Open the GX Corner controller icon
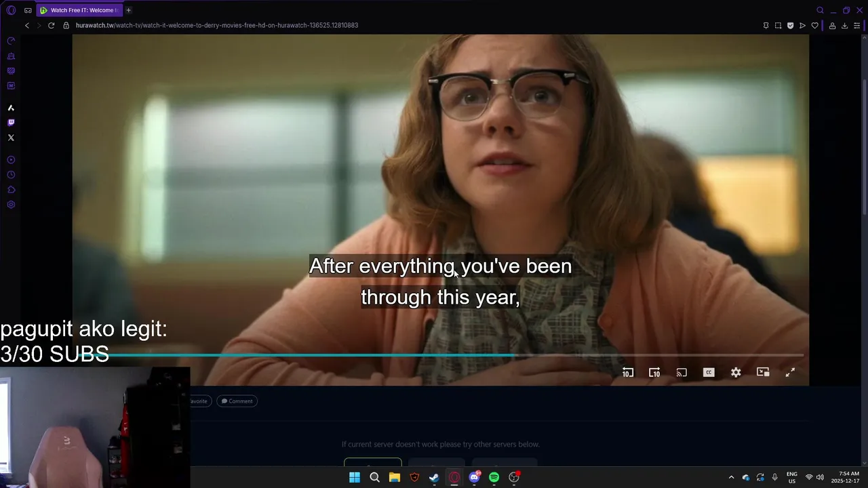 click(x=28, y=10)
